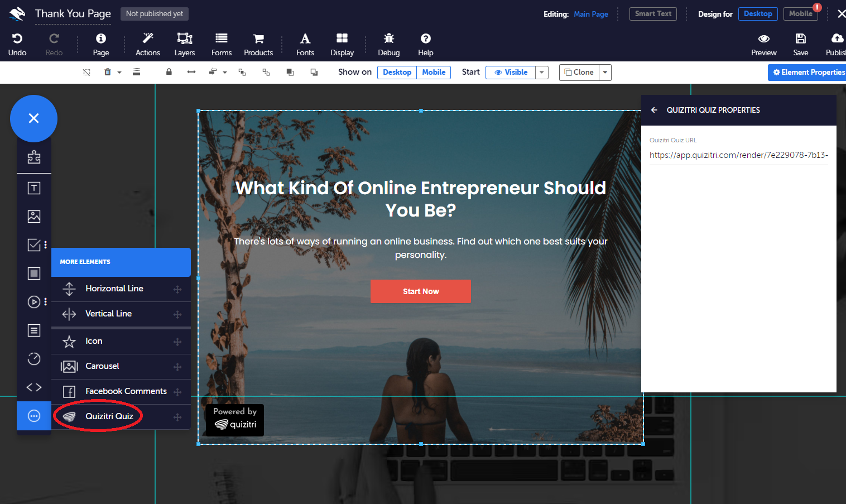Open the Debug bug tool
This screenshot has height=504, width=846.
pos(389,44)
